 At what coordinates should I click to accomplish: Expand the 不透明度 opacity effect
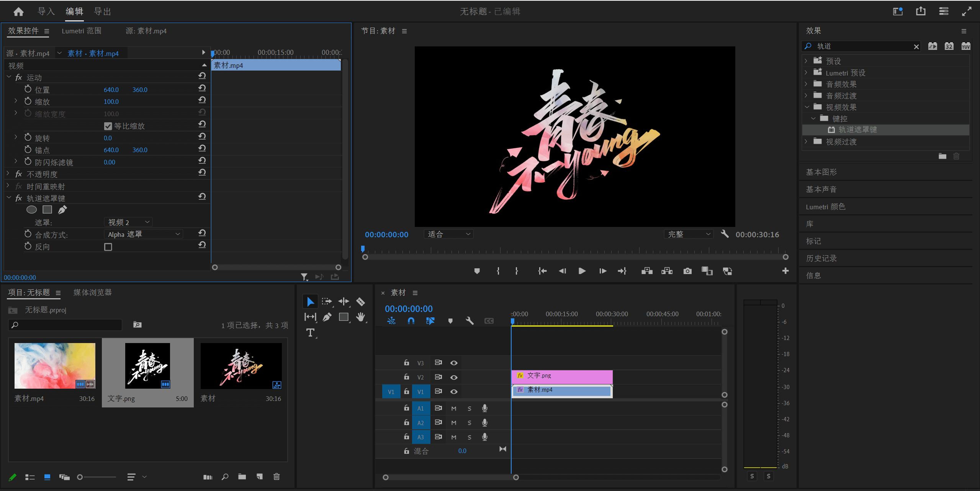(x=8, y=174)
